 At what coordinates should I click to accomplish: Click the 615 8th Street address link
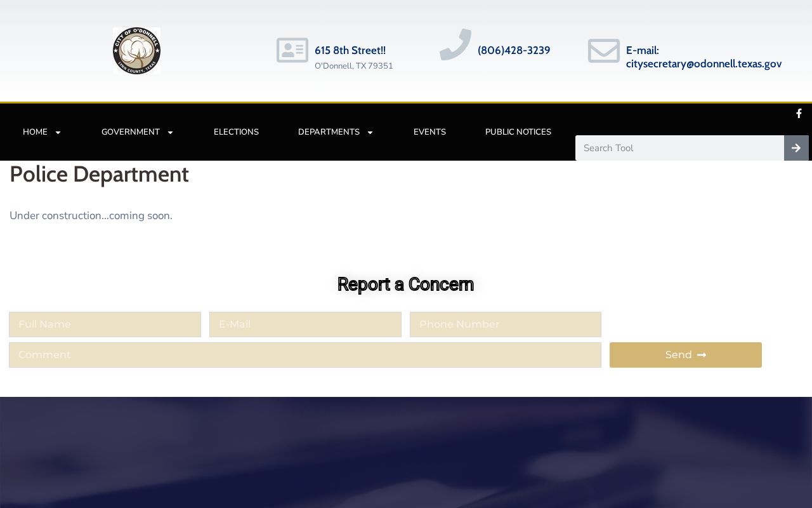coord(350,50)
